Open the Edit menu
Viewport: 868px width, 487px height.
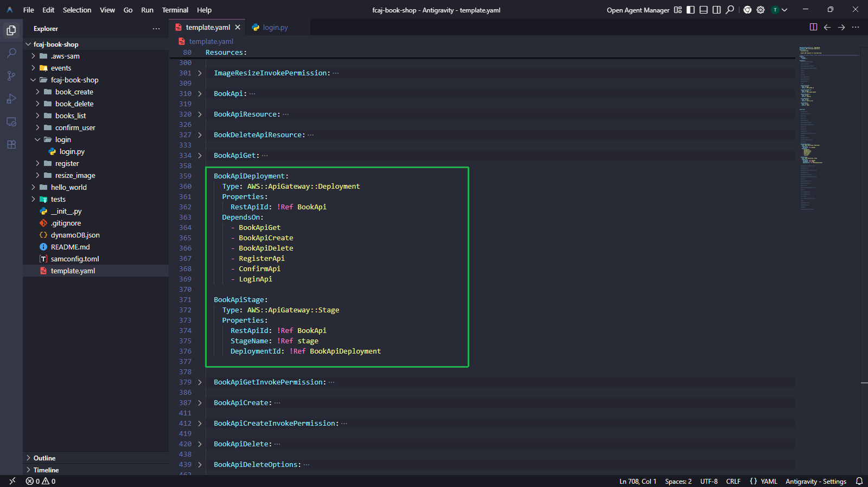tap(48, 10)
